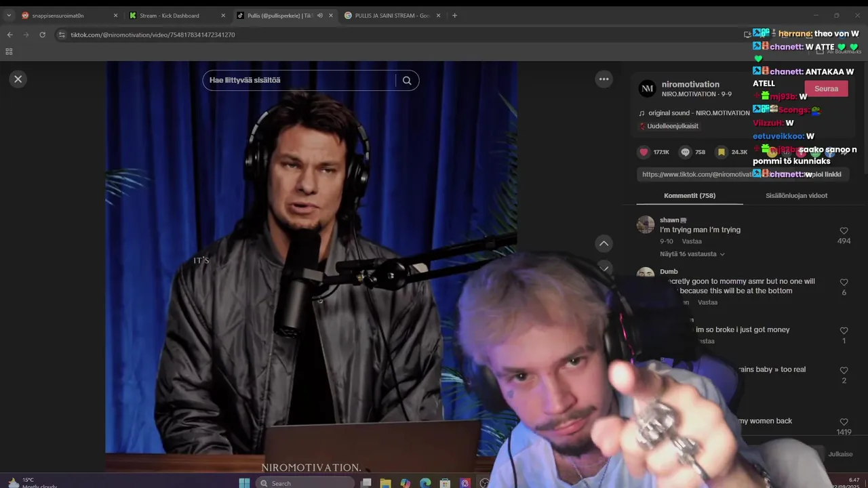Click comment text 'I'm trying man I'm trying'

pyautogui.click(x=700, y=230)
